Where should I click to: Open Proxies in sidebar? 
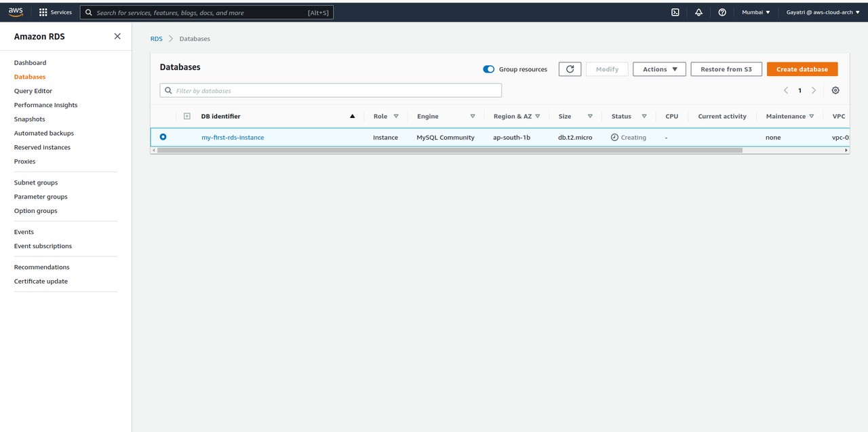point(24,161)
